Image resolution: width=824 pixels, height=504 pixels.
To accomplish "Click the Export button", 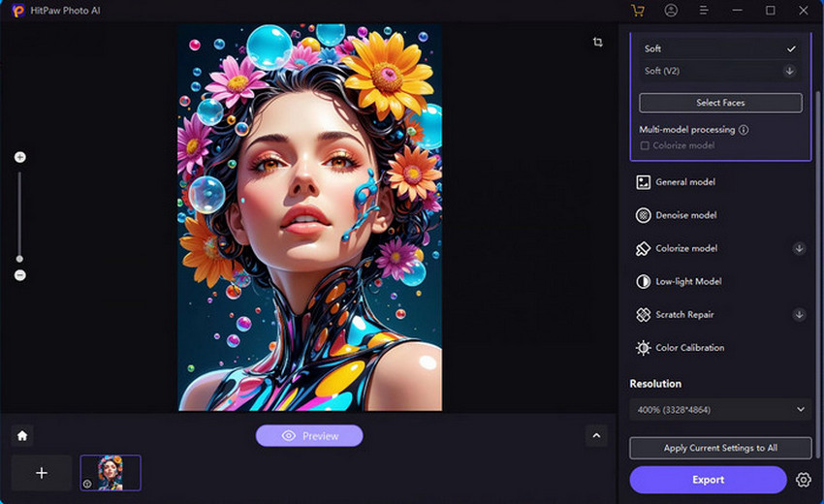I will tap(708, 480).
